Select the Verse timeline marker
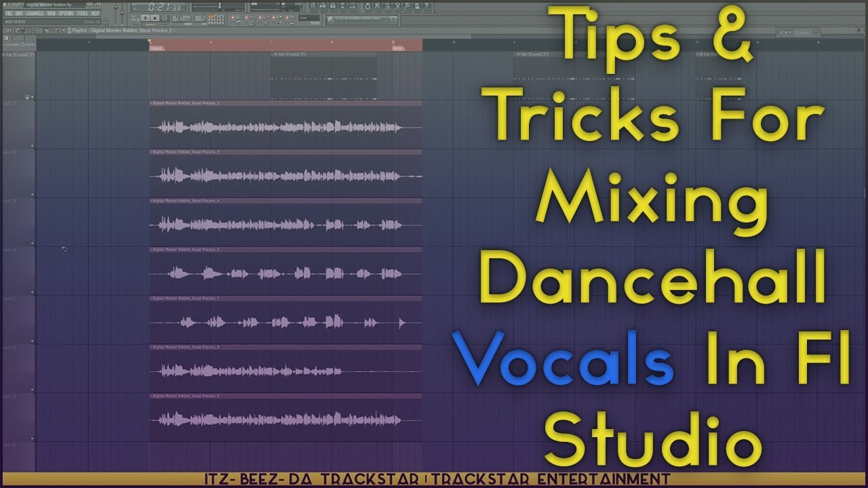The width and height of the screenshot is (868, 488). [x=398, y=48]
